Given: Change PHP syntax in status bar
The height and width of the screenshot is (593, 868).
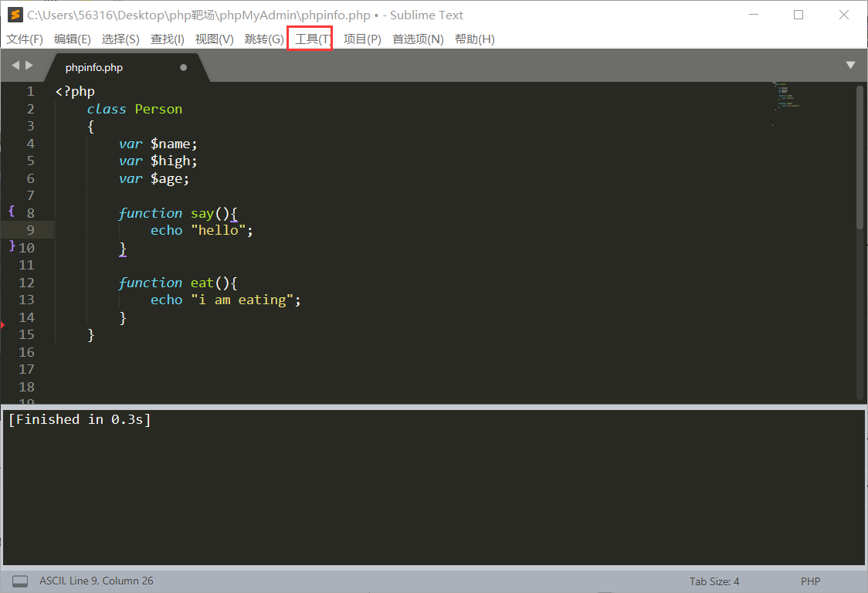Looking at the screenshot, I should coord(810,581).
